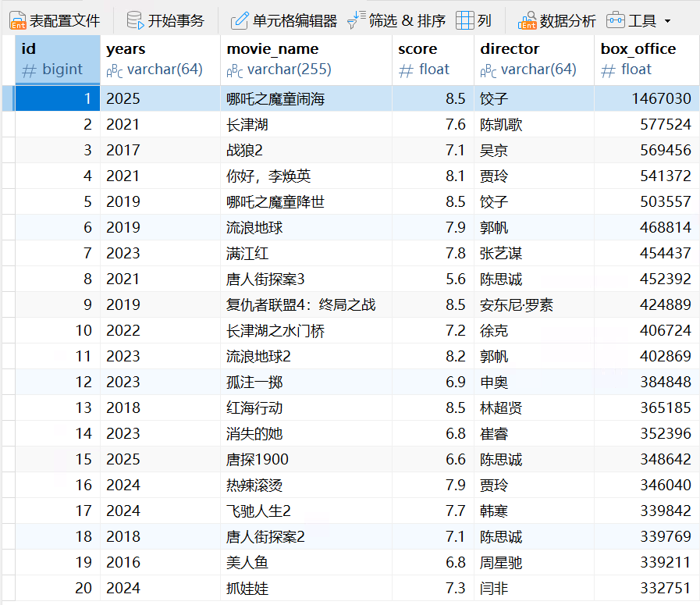The image size is (700, 605).
Task: Select the director column header
Action: 534,59
